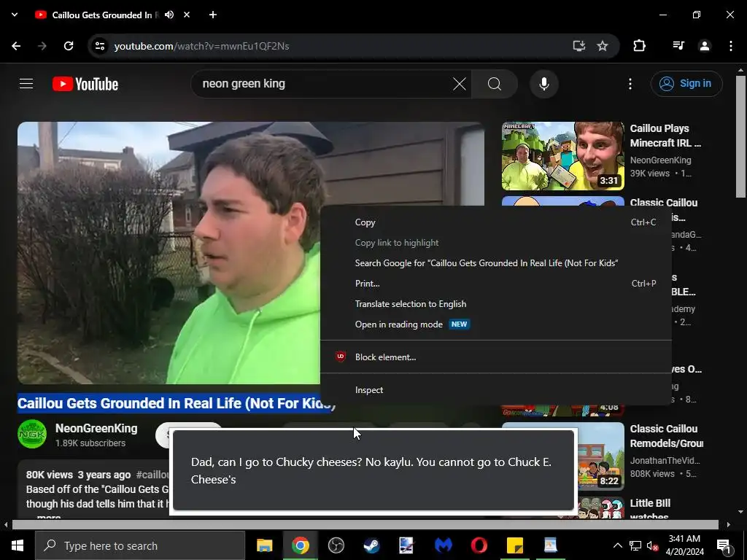The image size is (747, 560).
Task: Choose Print... from the context menu
Action: point(496,284)
